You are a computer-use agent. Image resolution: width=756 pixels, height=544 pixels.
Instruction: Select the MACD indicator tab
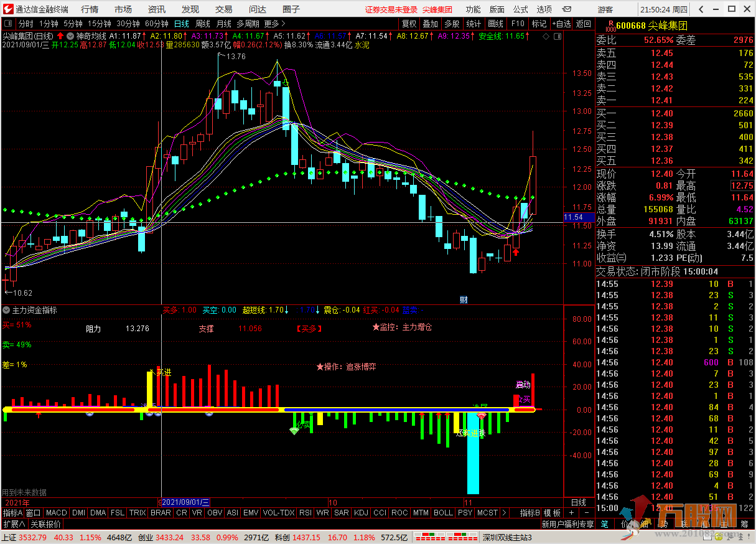coord(56,513)
